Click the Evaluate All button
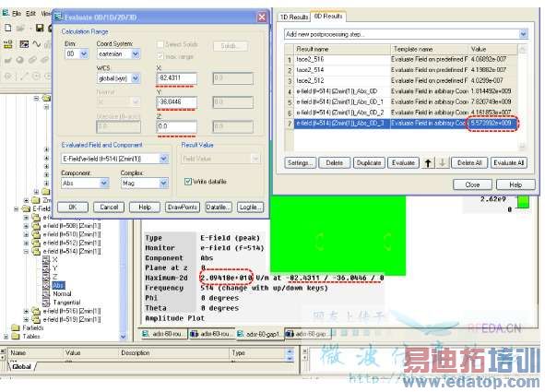The height and width of the screenshot is (392, 545). coord(508,162)
